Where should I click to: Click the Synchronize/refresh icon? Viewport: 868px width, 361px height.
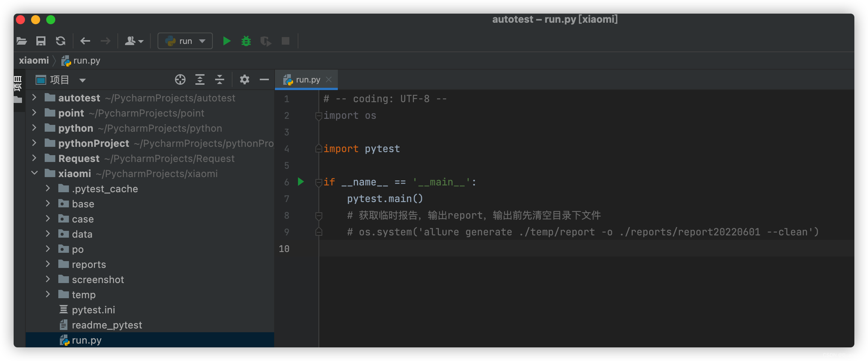click(60, 41)
